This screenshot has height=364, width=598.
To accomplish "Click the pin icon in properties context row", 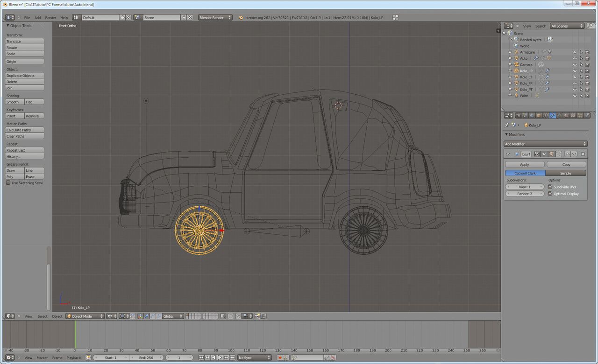I will [x=507, y=125].
